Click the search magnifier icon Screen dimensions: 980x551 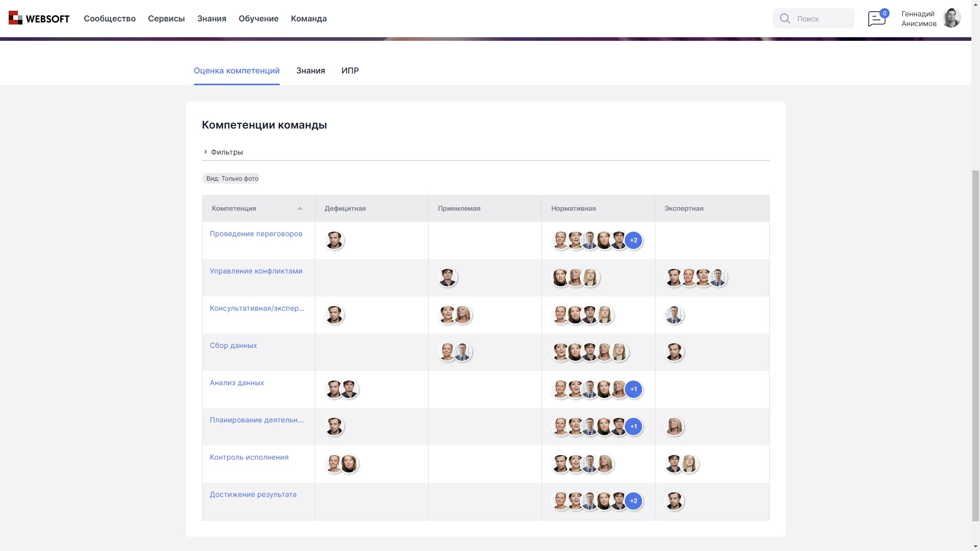pos(785,18)
